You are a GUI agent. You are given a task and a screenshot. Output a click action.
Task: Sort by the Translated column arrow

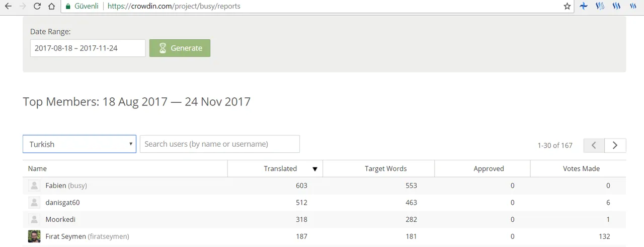[x=315, y=169]
